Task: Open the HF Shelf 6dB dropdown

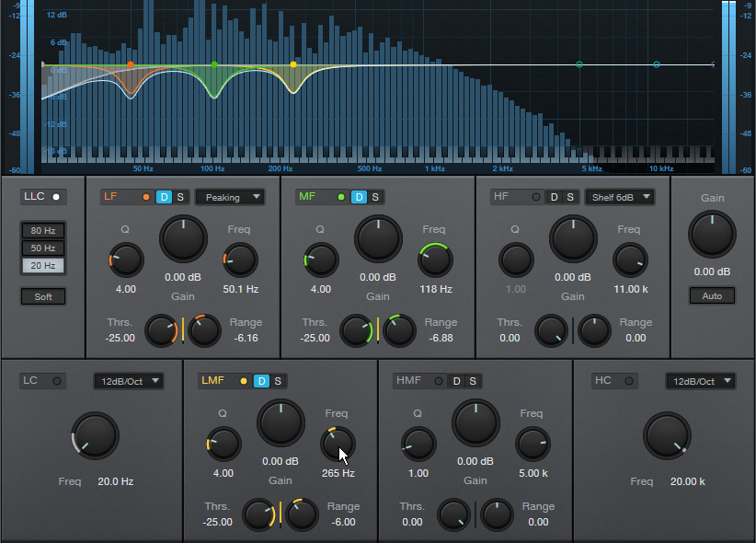Action: 619,197
